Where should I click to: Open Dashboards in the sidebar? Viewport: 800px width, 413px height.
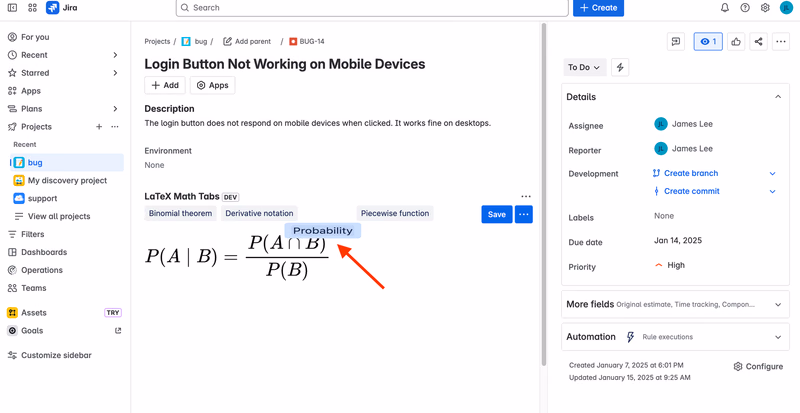44,252
